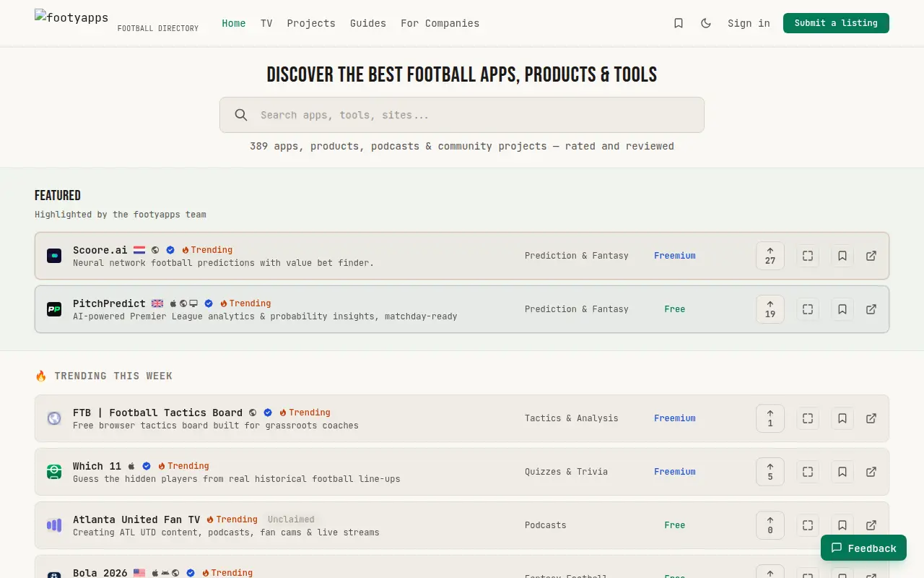This screenshot has width=924, height=578.
Task: Bookmark FTB Football Tactics Board
Action: coord(842,418)
